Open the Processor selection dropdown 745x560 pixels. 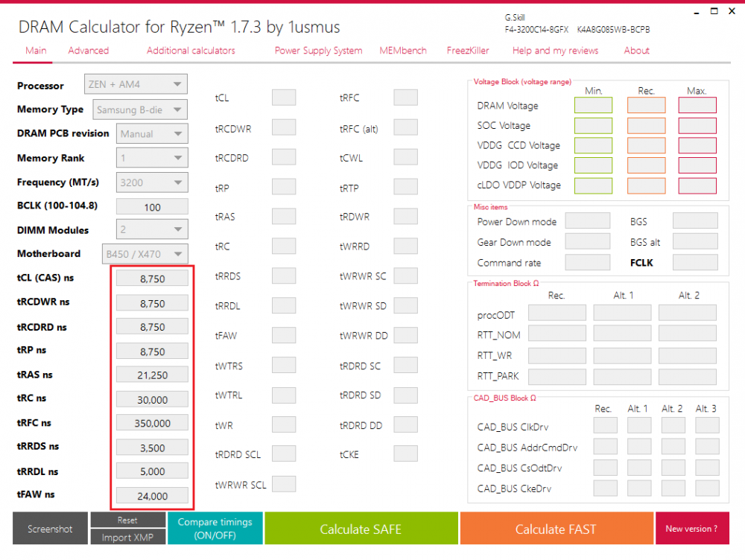tap(135, 84)
